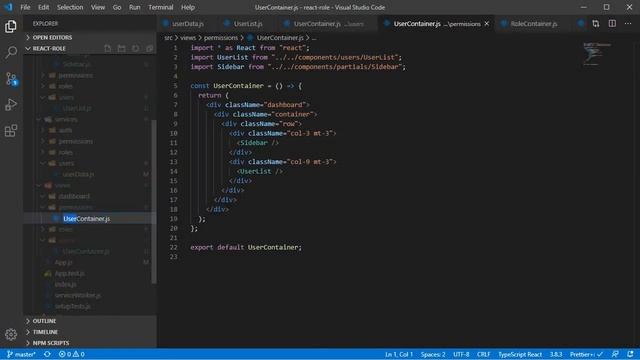Open the Go menu
Image resolution: width=640 pixels, height=360 pixels.
117,7
